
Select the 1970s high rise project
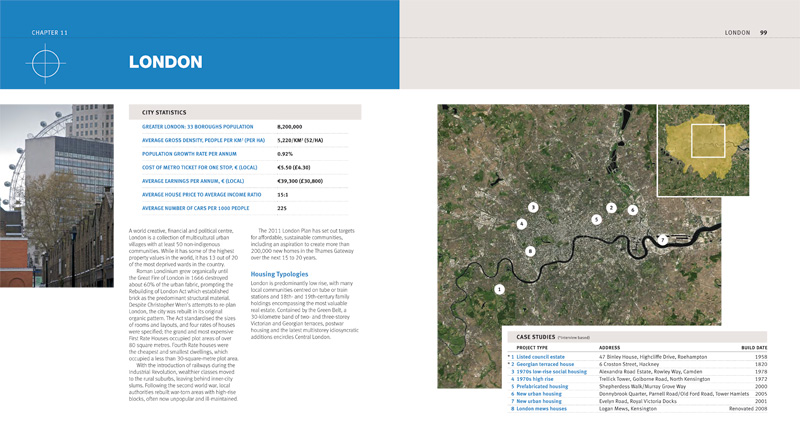[540, 380]
